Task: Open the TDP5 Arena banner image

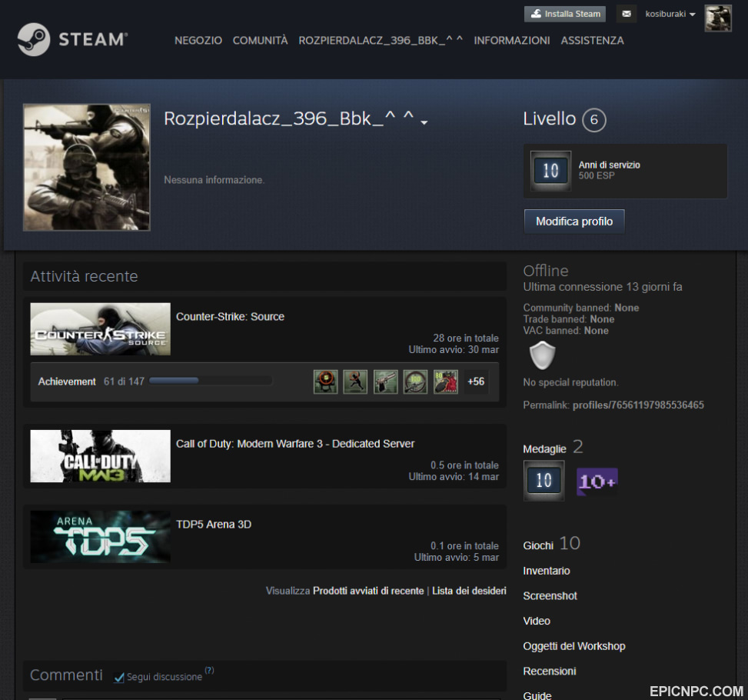Action: coord(100,537)
